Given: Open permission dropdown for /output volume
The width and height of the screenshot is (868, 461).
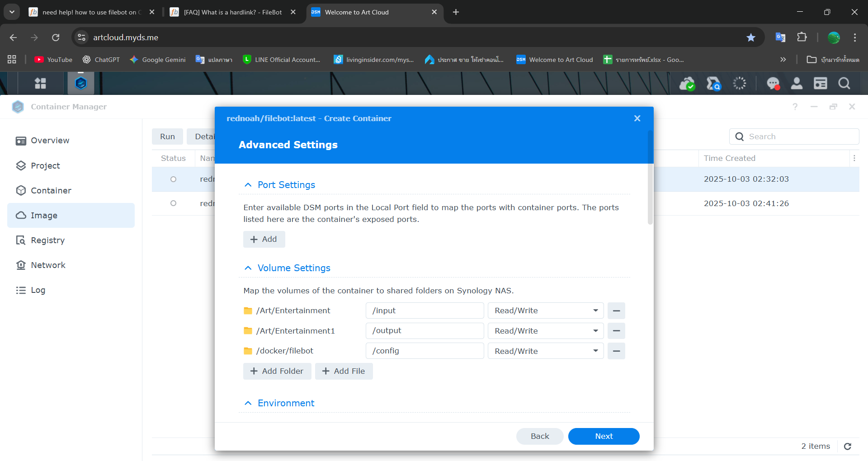Looking at the screenshot, I should (546, 331).
